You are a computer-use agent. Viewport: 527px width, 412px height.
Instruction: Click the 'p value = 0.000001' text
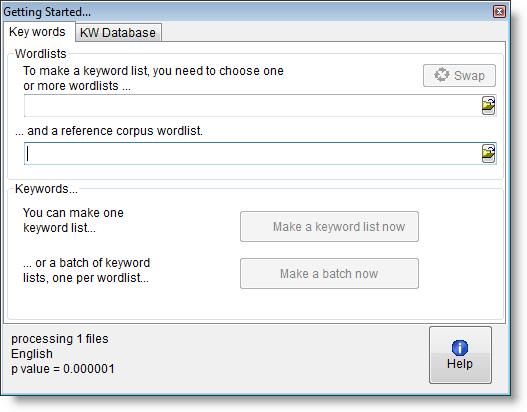[63, 369]
